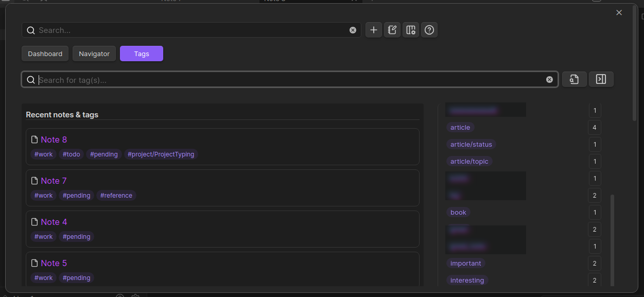Select the Tags tab
Screen dimensions: 644x297
[141, 53]
